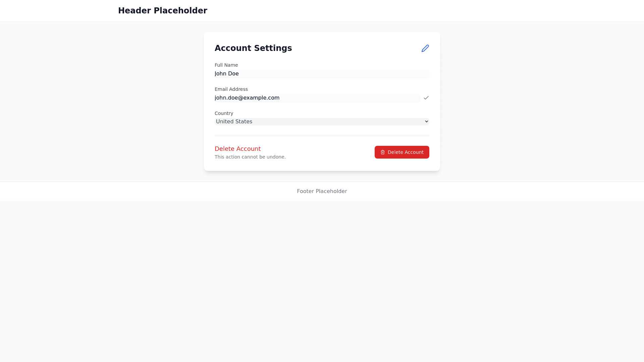This screenshot has height=362, width=644.
Task: Click the red Delete Account heading text
Action: 237,149
